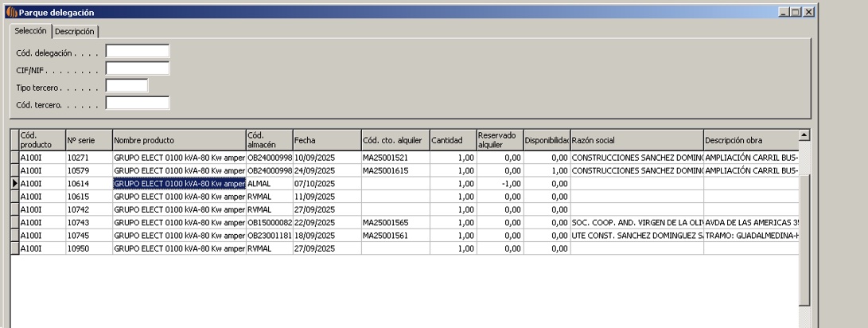Click contract cell MA25001565
868x328 pixels.
click(x=394, y=223)
